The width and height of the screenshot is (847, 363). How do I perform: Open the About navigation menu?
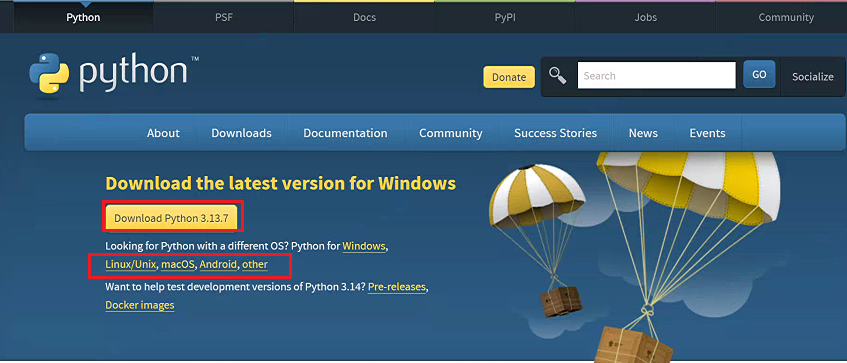pos(163,133)
